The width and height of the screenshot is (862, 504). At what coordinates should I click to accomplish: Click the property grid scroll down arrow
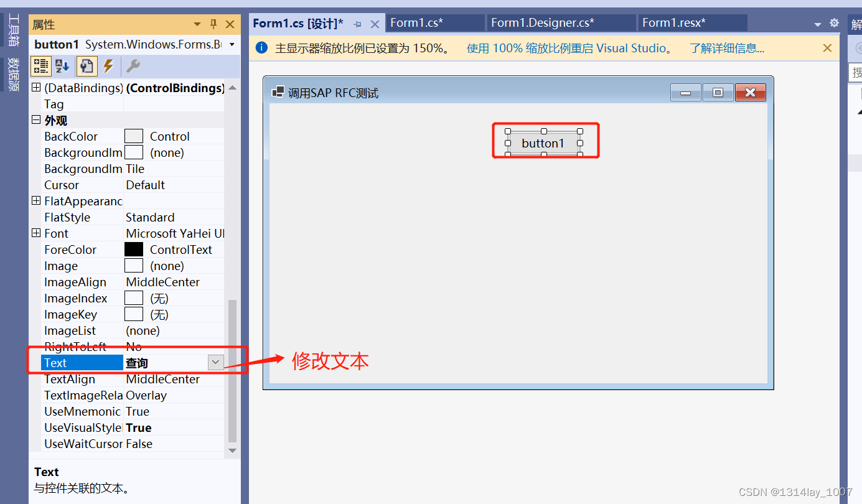click(232, 450)
